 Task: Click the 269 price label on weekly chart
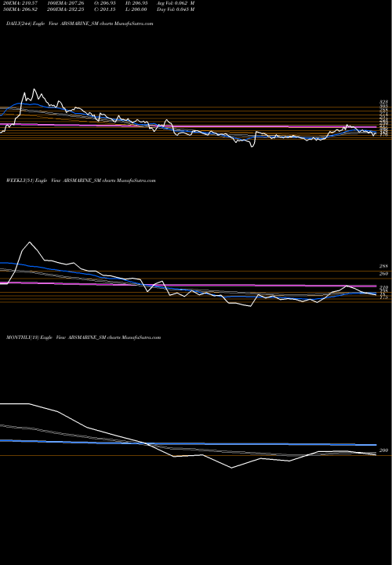pos(383,274)
